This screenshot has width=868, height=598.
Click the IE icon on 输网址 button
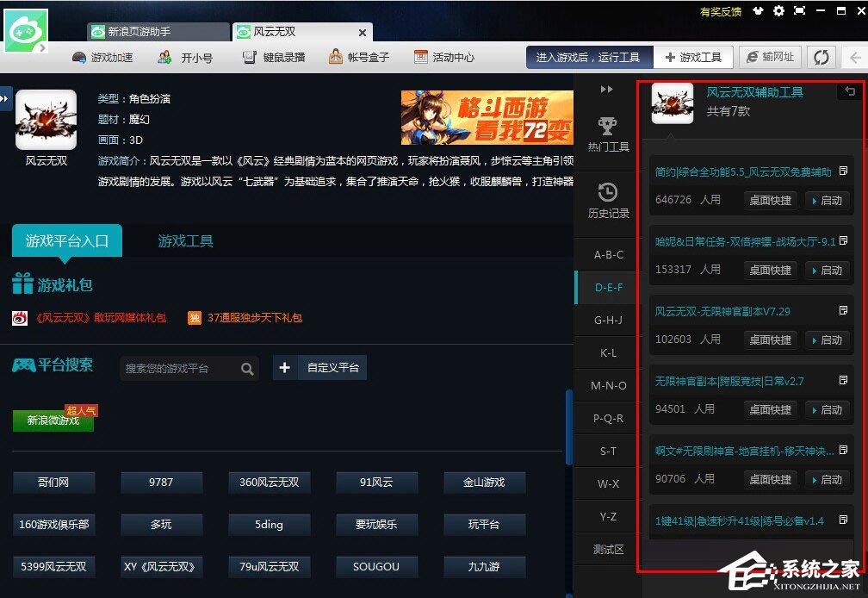coord(752,57)
